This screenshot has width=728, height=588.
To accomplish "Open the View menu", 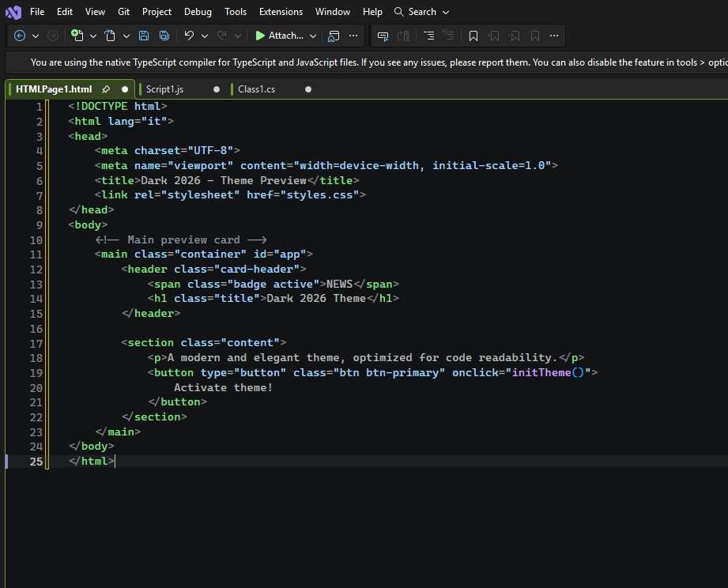I will [95, 12].
